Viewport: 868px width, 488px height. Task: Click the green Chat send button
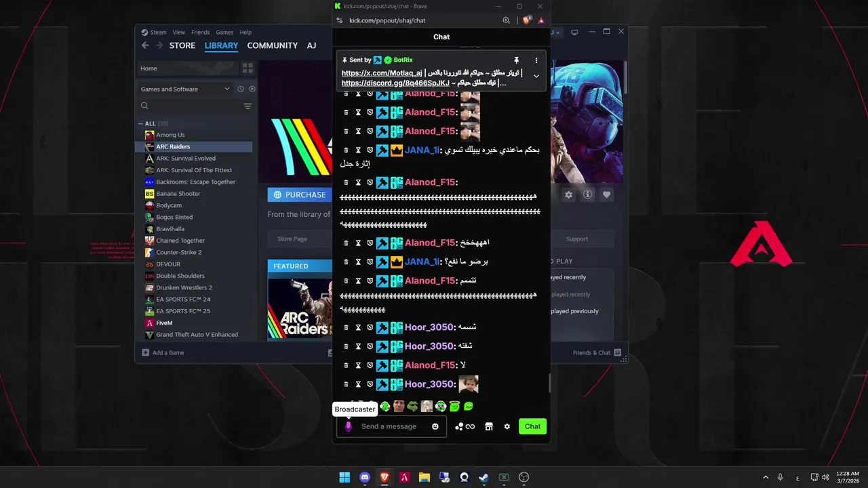click(533, 426)
